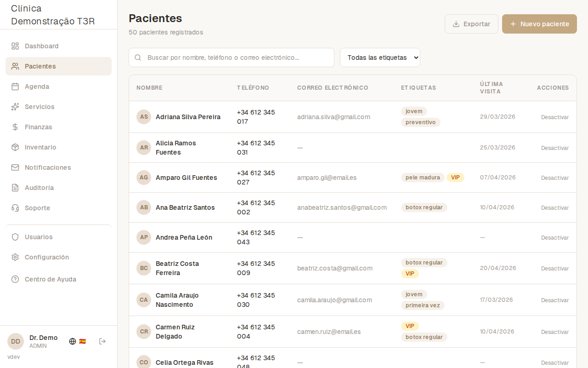Click the Spanish flag icon

82,341
